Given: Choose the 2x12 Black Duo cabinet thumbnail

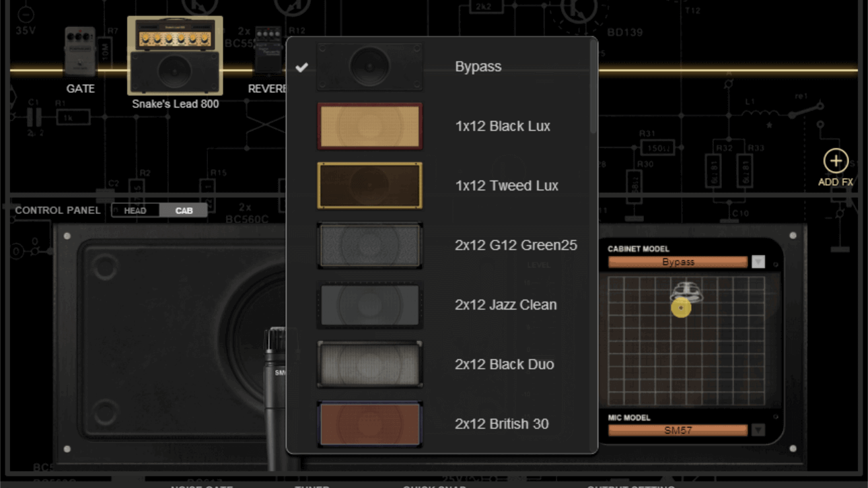Looking at the screenshot, I should point(370,364).
